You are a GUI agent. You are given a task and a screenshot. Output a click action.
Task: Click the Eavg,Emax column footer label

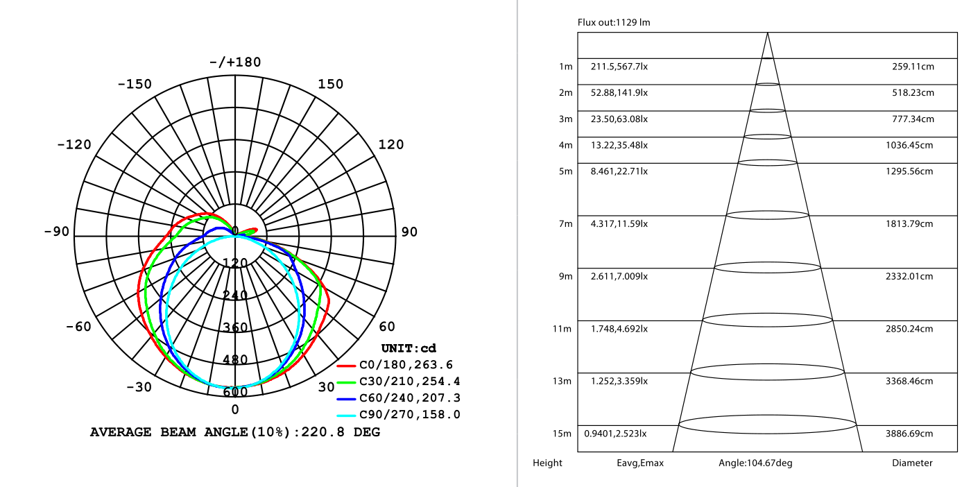[x=639, y=463]
